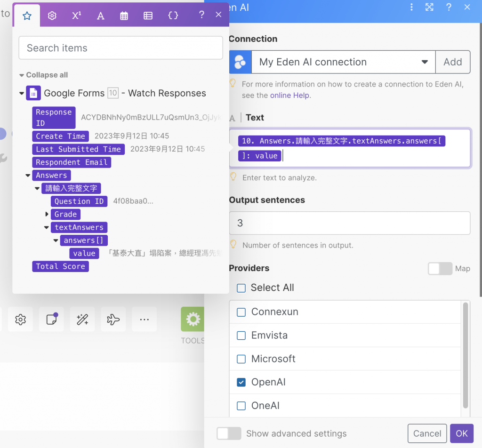Viewport: 482px width, 448px height.
Task: Open the more options ellipsis button
Action: (x=144, y=320)
